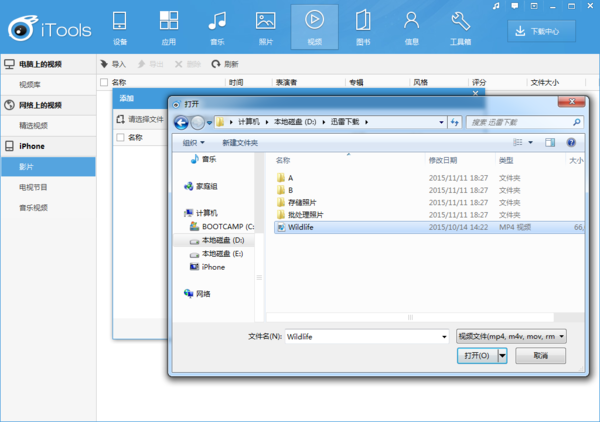Select the Wildlife MP4 file

(x=300, y=227)
